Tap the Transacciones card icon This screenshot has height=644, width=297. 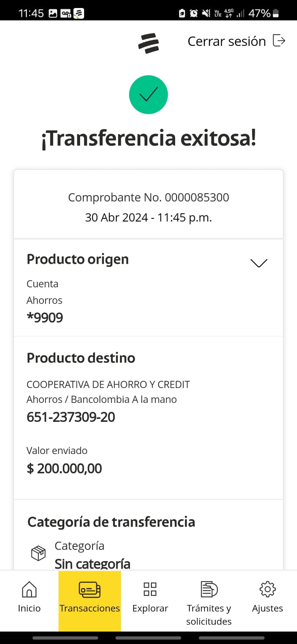tap(89, 590)
